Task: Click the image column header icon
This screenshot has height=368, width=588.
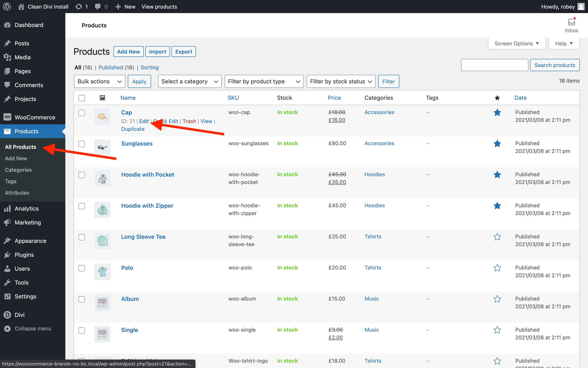Action: [x=102, y=98]
